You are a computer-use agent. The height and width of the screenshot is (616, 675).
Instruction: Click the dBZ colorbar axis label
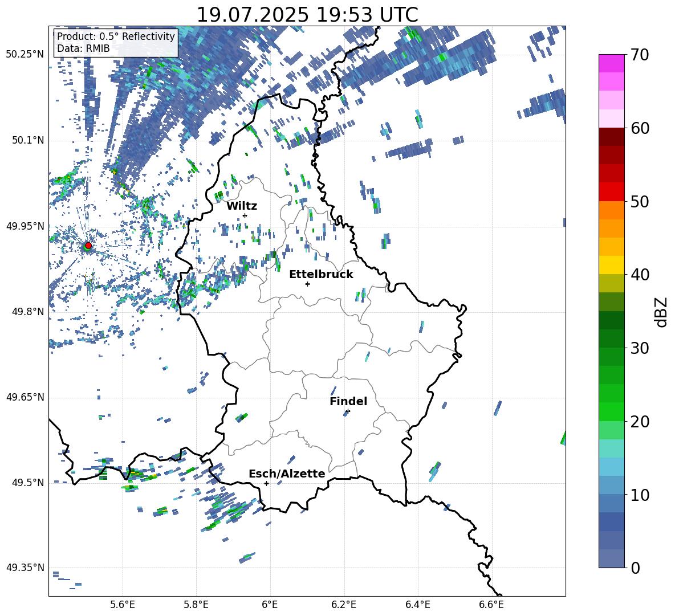662,312
